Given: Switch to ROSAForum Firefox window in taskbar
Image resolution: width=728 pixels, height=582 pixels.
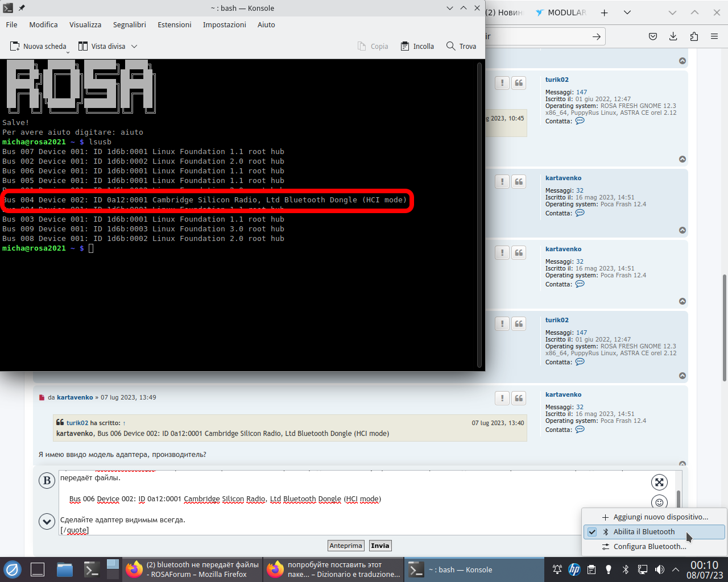Looking at the screenshot, I should pyautogui.click(x=192, y=569).
